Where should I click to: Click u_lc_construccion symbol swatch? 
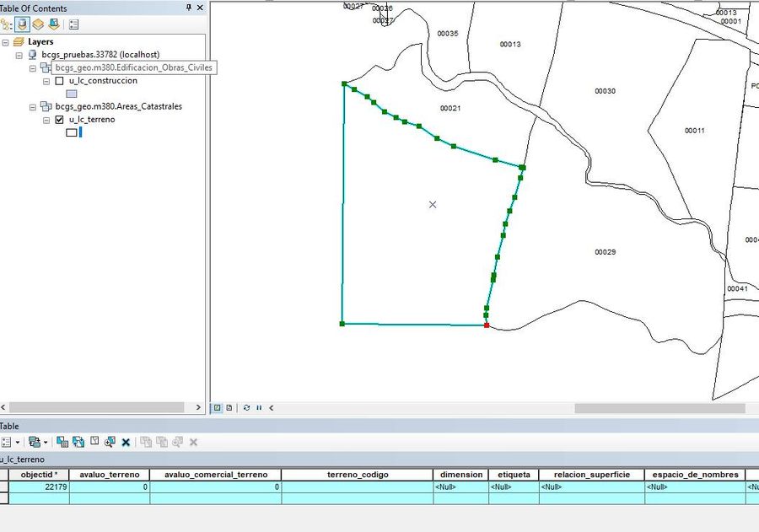coord(71,94)
